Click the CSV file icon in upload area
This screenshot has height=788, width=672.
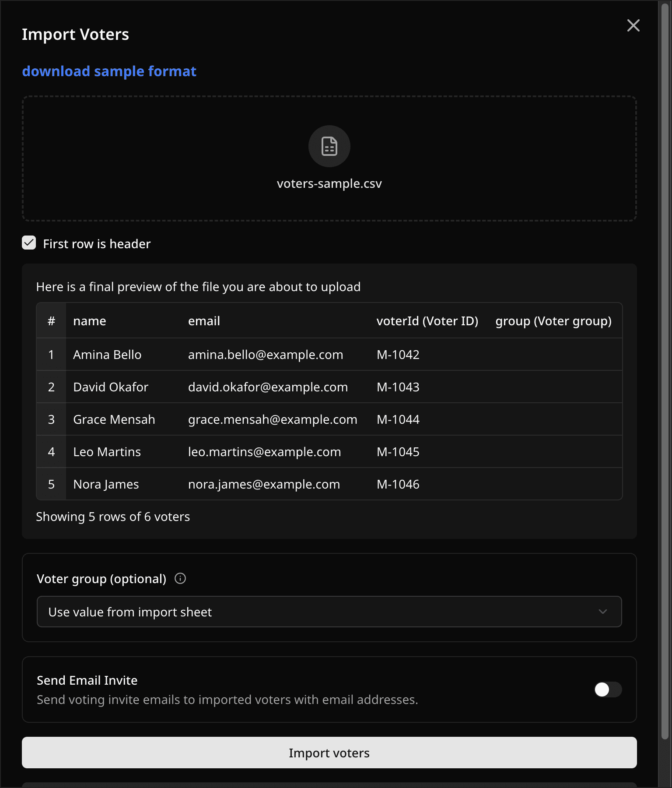[329, 146]
